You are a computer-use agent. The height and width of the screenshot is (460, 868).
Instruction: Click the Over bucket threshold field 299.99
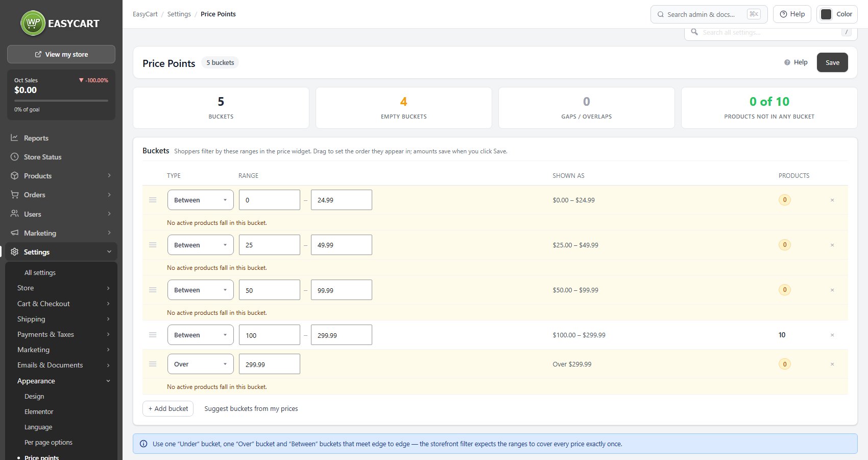click(x=270, y=364)
